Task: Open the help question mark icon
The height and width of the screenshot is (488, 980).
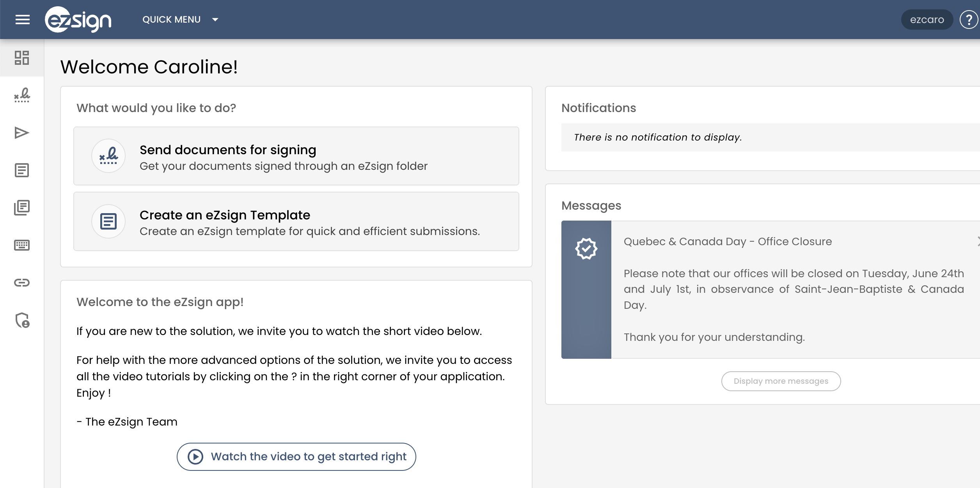Action: click(x=969, y=20)
